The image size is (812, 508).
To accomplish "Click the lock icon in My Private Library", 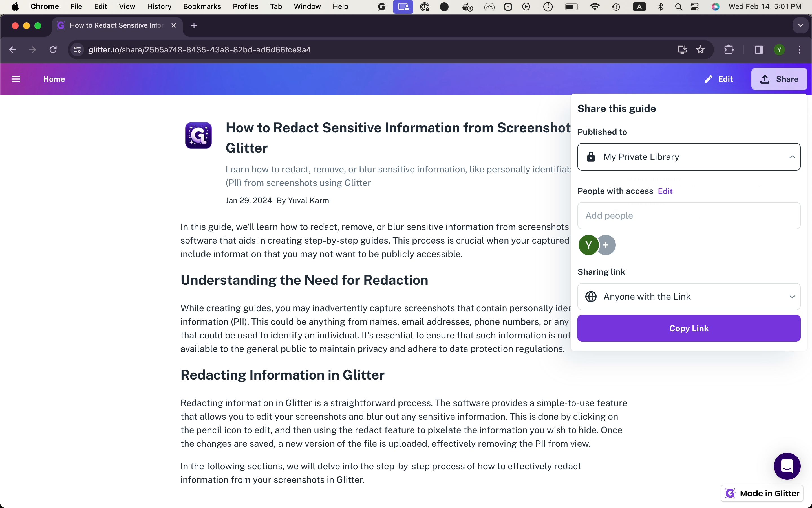I will coord(591,157).
